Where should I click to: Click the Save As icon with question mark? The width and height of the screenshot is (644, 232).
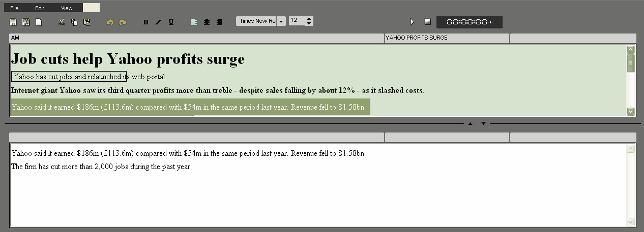click(26, 22)
